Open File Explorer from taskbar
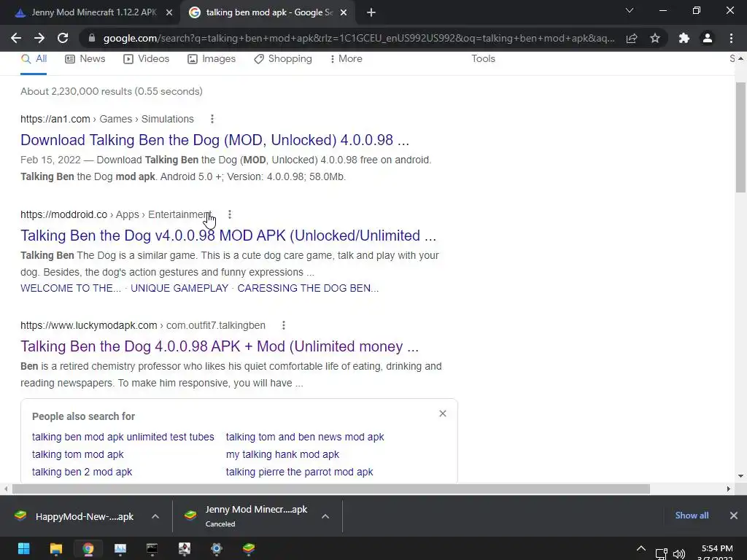The height and width of the screenshot is (560, 747). [55, 549]
